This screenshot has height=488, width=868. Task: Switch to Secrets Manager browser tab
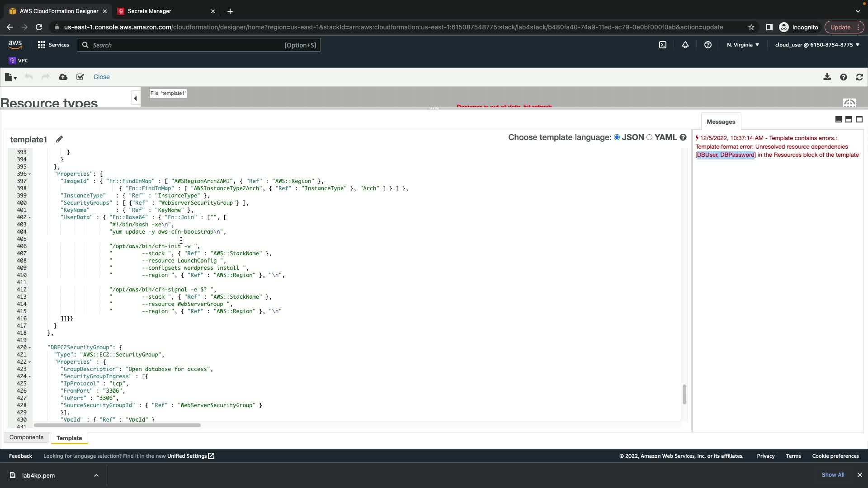pyautogui.click(x=149, y=11)
